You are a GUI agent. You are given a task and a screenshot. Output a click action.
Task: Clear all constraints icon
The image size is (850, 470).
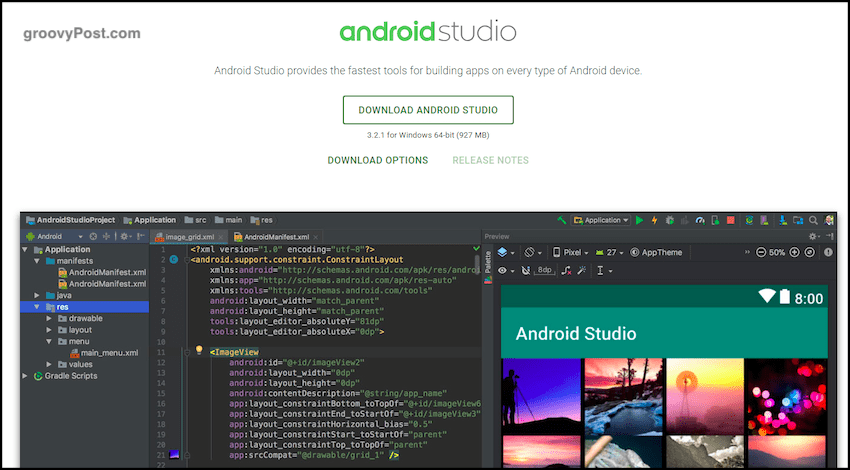(x=566, y=271)
